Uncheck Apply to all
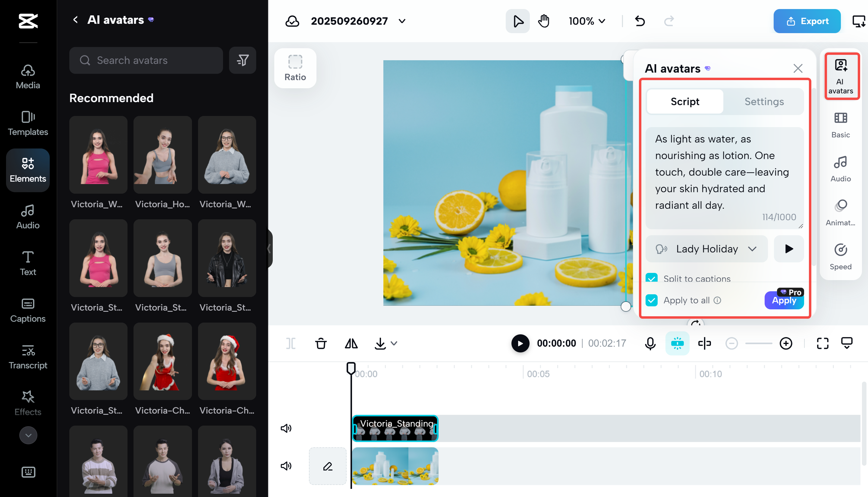Viewport: 868px width, 497px height. click(652, 300)
